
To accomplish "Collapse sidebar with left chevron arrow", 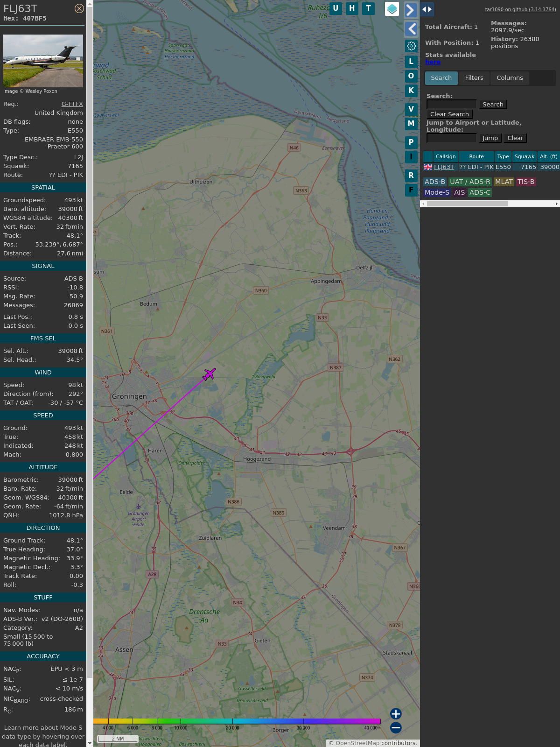I will [x=411, y=29].
